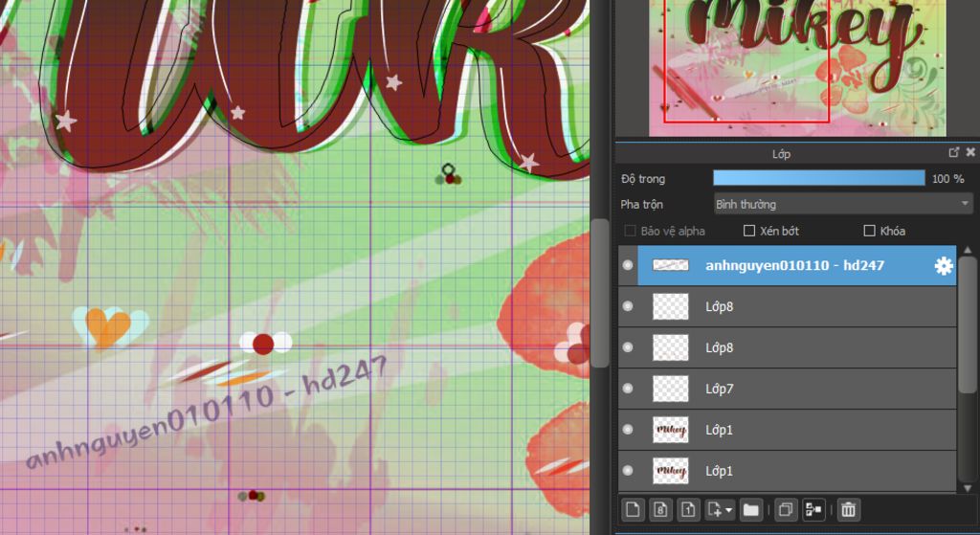The width and height of the screenshot is (980, 535).
Task: Create a new layer folder
Action: [x=750, y=510]
